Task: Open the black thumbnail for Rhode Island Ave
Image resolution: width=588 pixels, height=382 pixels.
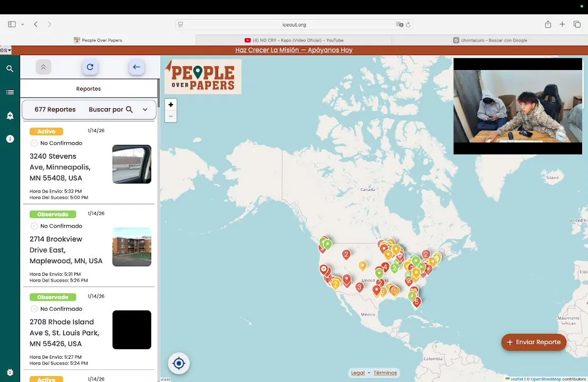Action: point(132,330)
